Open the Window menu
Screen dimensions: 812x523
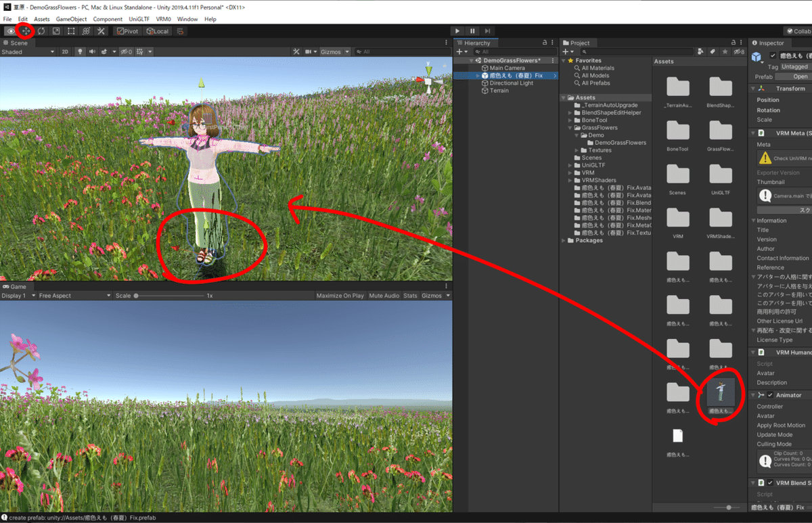pyautogui.click(x=187, y=19)
